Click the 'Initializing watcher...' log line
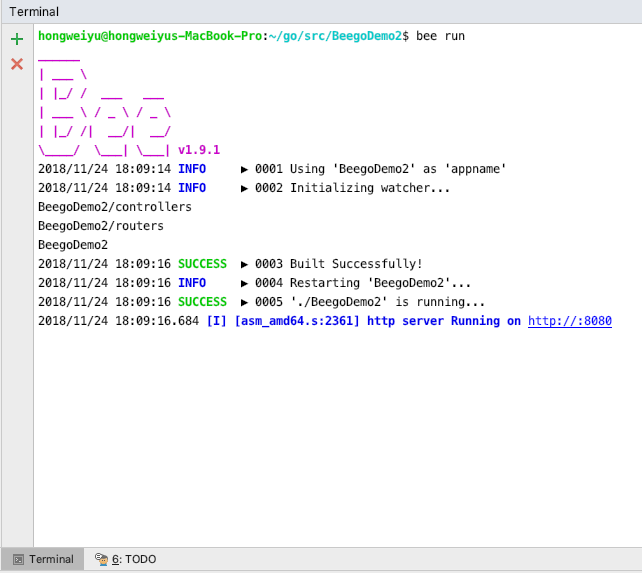The height and width of the screenshot is (573, 642). click(x=370, y=188)
